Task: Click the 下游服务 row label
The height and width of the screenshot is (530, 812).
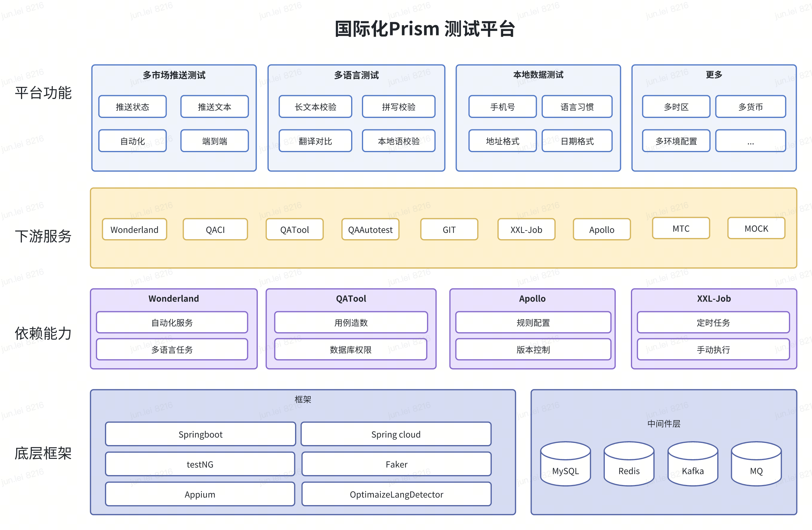Action: [43, 236]
